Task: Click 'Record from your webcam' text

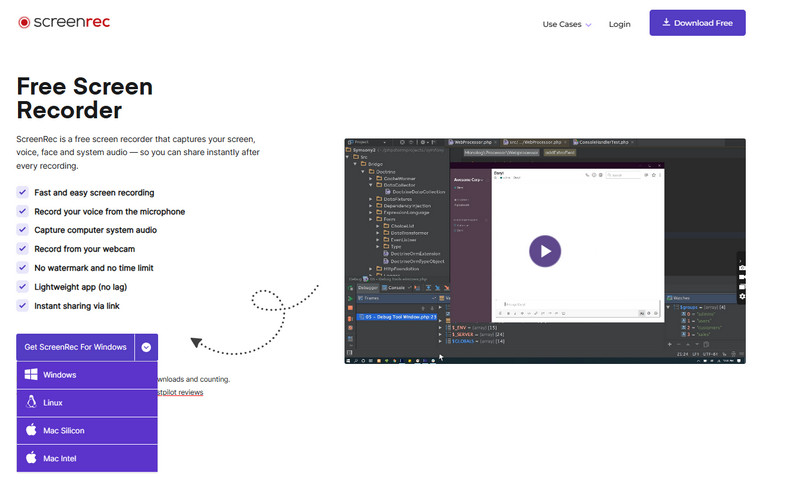Action: [x=85, y=249]
